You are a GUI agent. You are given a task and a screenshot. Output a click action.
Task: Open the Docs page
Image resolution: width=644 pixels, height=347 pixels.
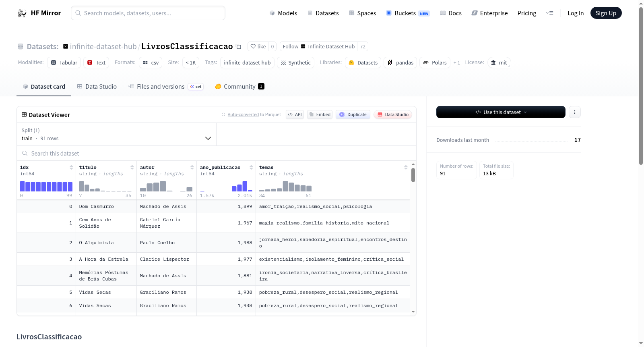coord(451,13)
